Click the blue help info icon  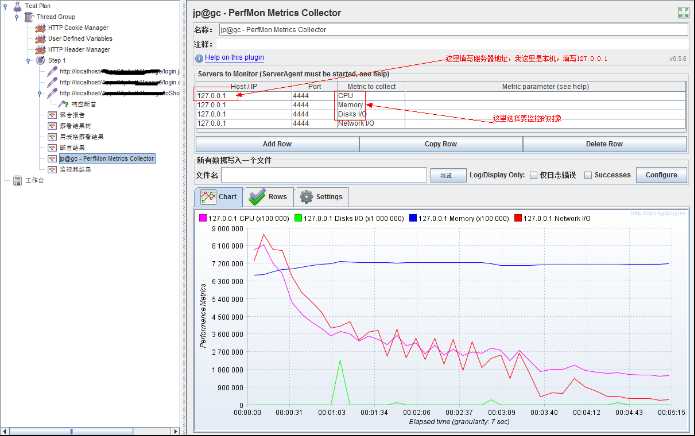click(199, 58)
